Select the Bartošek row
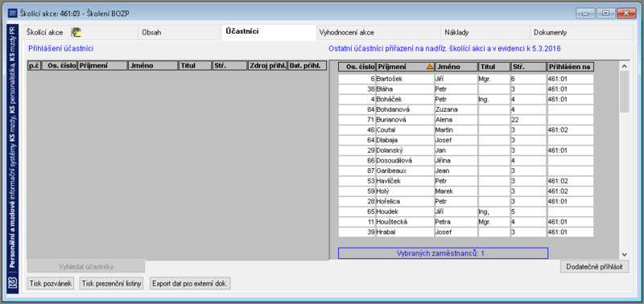Viewport: 644px width, 304px height. [x=466, y=79]
